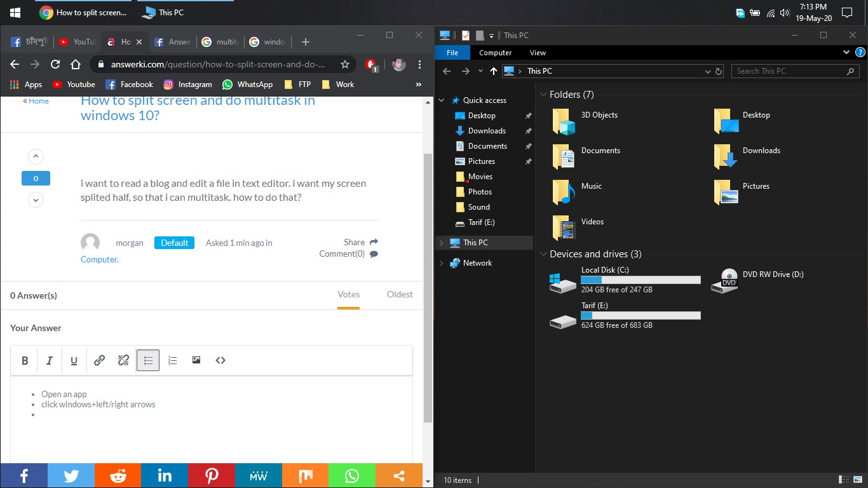Bookmark this page with star icon

pos(345,64)
